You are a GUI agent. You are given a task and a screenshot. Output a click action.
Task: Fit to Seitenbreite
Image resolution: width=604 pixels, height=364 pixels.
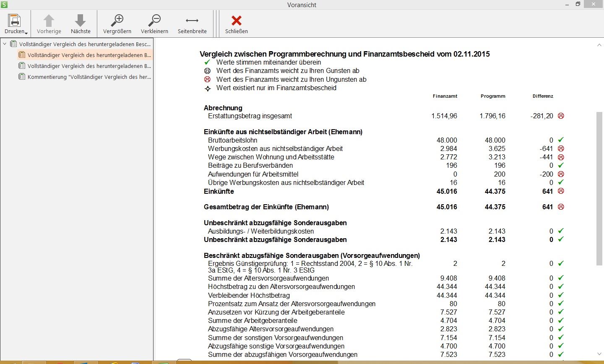192,24
